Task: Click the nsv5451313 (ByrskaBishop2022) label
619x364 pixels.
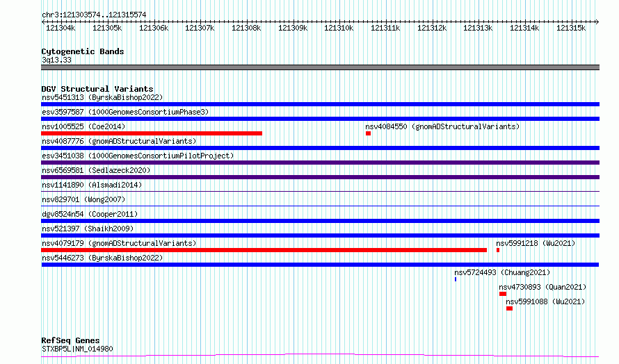Action: pos(102,97)
